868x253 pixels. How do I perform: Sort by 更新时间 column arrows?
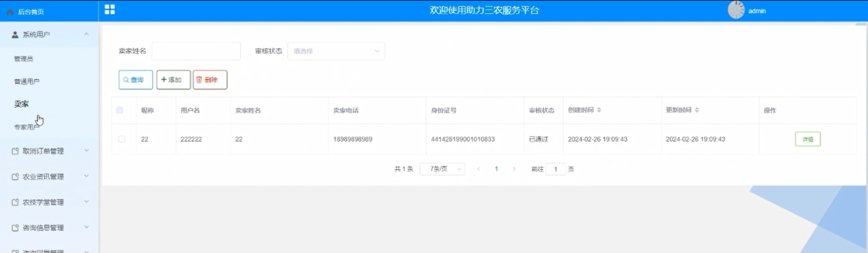pos(697,110)
